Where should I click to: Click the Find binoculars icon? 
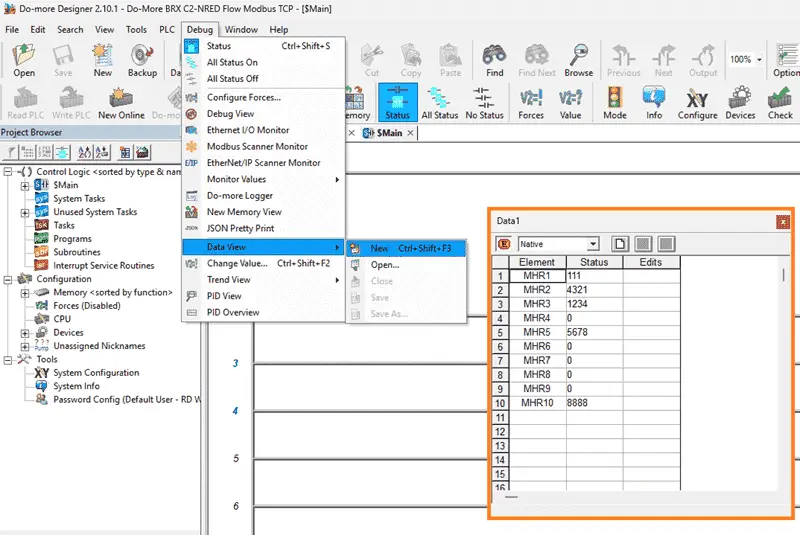tap(494, 60)
